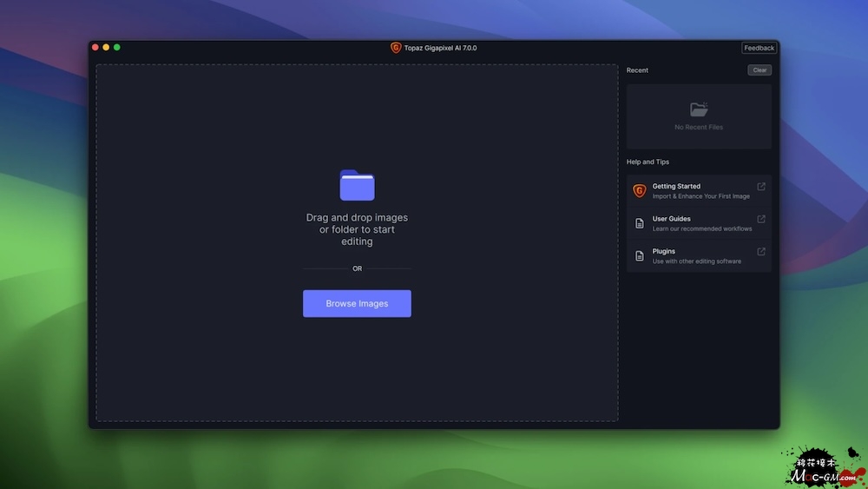Click the Gigapixel shield icon beside Getting Started
The height and width of the screenshot is (489, 868).
pos(640,190)
